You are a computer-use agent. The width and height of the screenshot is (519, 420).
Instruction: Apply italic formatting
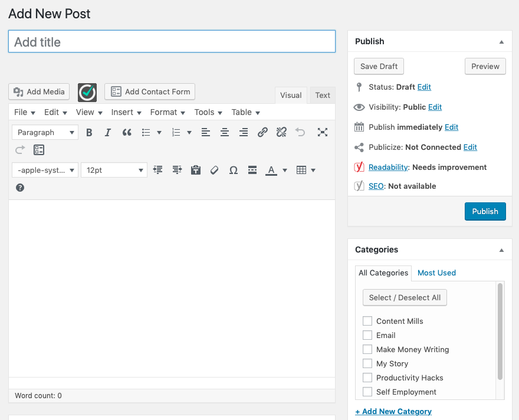pos(108,133)
